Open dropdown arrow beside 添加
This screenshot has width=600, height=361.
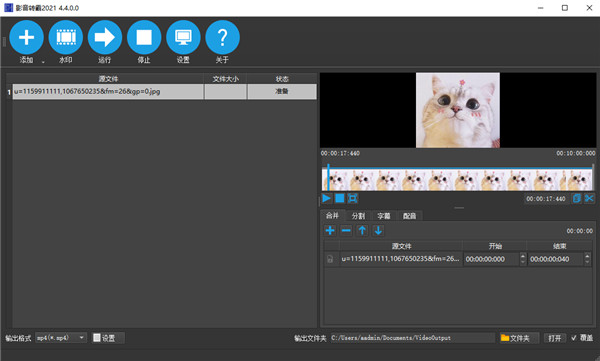click(x=43, y=62)
